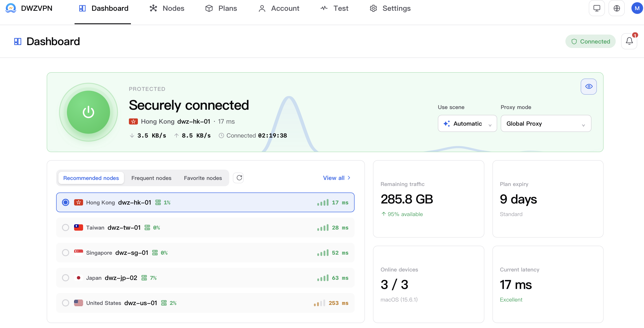Click the clock icon beside Connected time

pyautogui.click(x=221, y=136)
